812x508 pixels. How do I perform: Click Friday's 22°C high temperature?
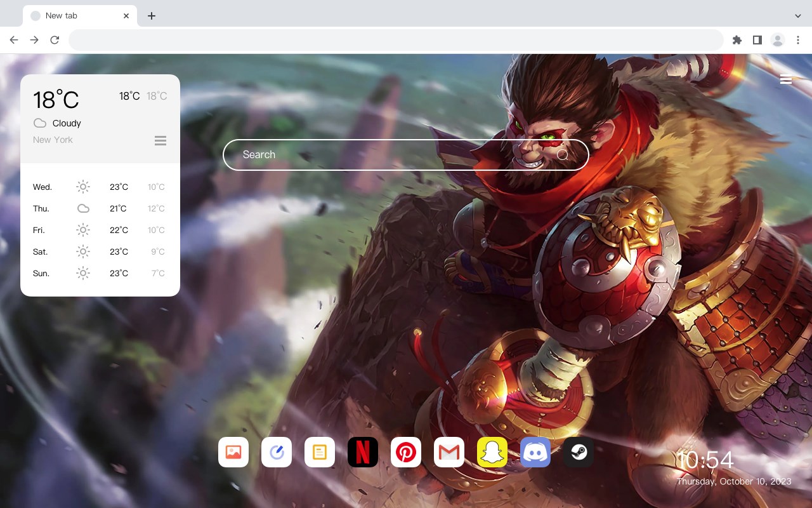point(119,230)
